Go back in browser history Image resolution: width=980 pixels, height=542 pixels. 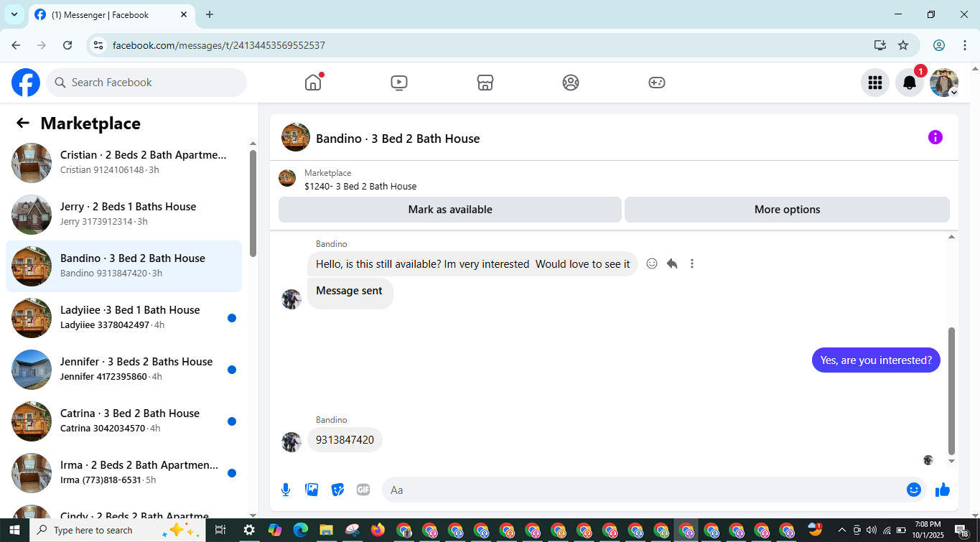pos(16,45)
